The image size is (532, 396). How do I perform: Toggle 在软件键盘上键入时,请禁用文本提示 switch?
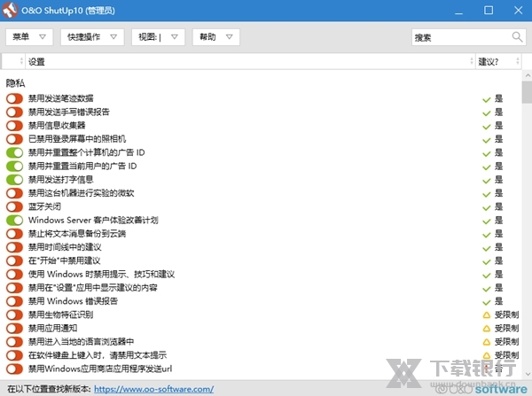[x=14, y=355]
